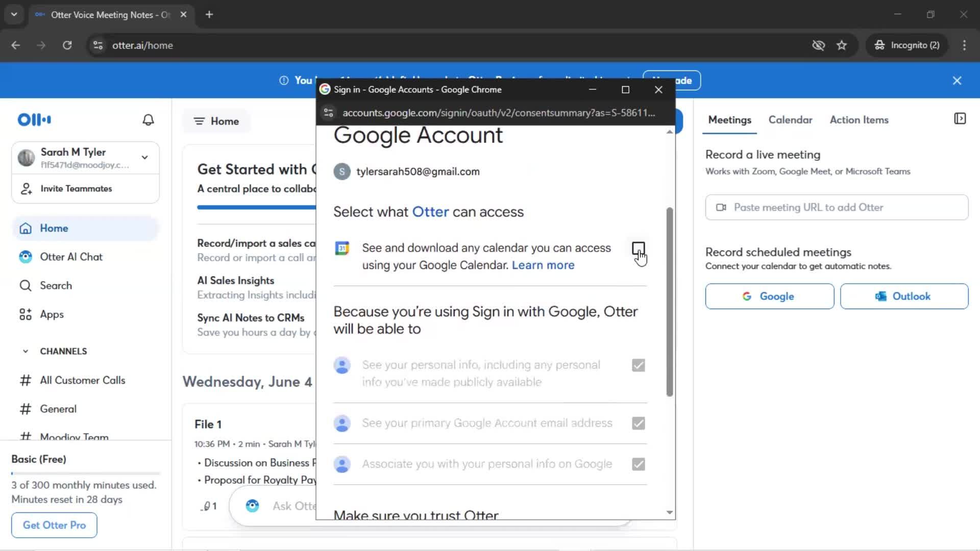Open the General channel
Screen dimensions: 980x551
coord(85,409)
